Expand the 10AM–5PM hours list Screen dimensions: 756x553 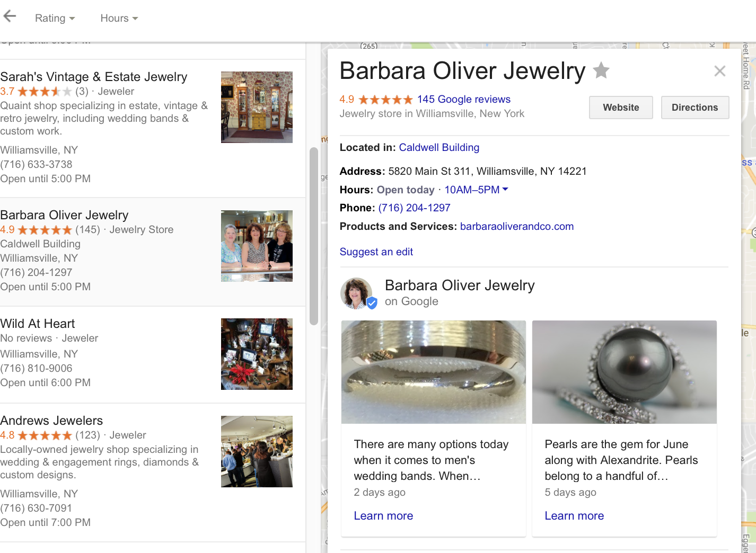476,190
